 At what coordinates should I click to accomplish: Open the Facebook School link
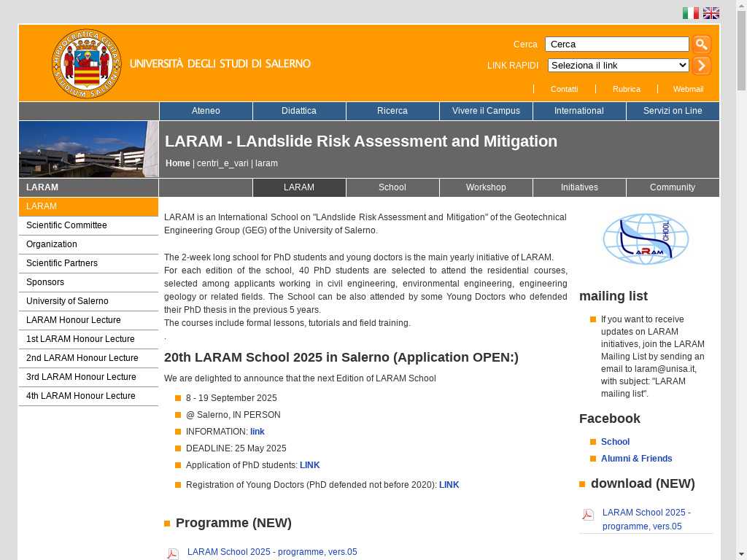pos(615,442)
